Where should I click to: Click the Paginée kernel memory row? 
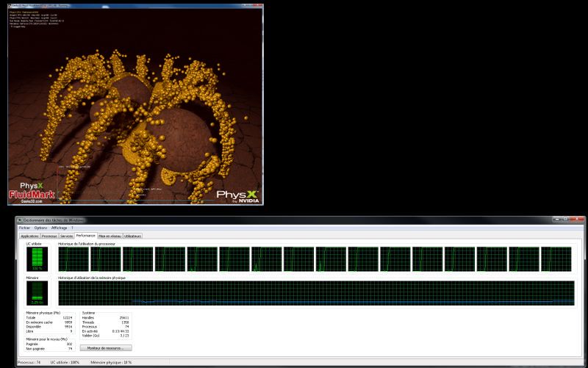click(x=49, y=344)
